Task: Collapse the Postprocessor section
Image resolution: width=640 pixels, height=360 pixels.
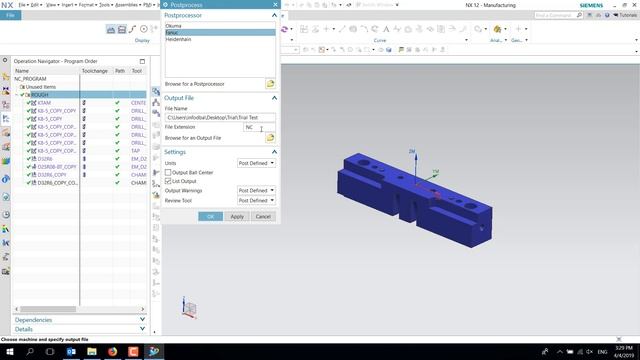Action: point(274,15)
